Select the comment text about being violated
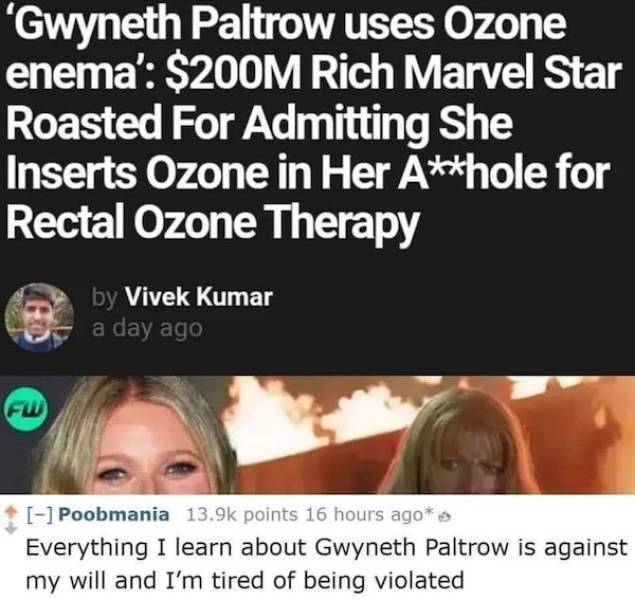This screenshot has height=600, width=635. click(x=326, y=564)
